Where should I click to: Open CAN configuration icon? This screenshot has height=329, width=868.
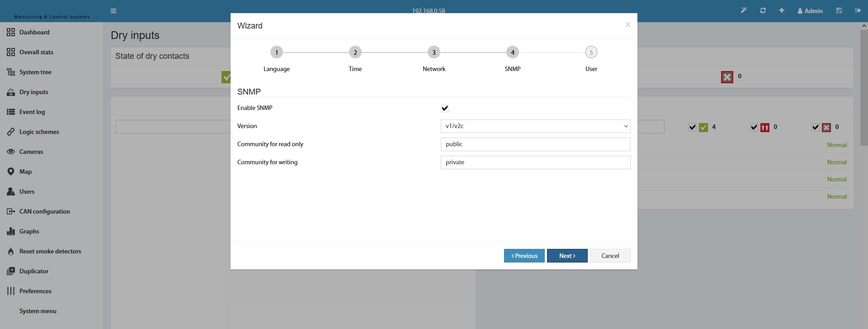(11, 211)
